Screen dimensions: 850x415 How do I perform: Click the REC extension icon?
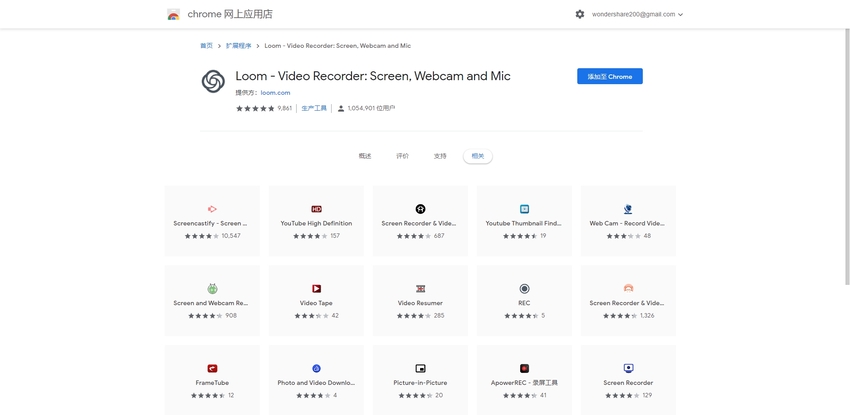524,289
